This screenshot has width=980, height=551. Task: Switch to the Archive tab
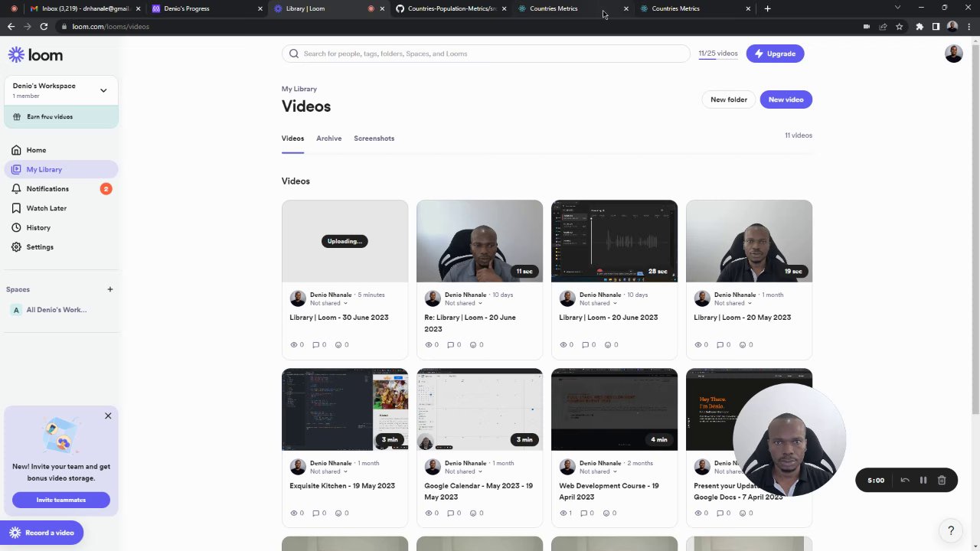(x=328, y=139)
